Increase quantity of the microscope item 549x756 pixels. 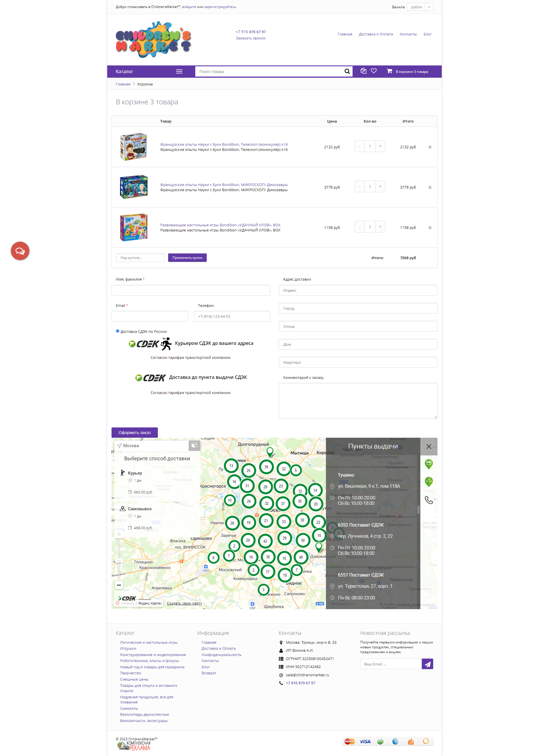[380, 187]
